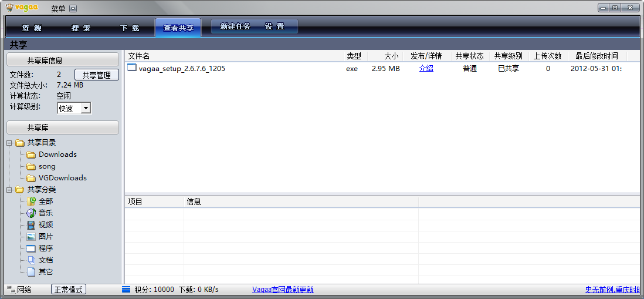Open the 介绍 link for vagaa_setup
Image resolution: width=644 pixels, height=299 pixels.
point(426,69)
